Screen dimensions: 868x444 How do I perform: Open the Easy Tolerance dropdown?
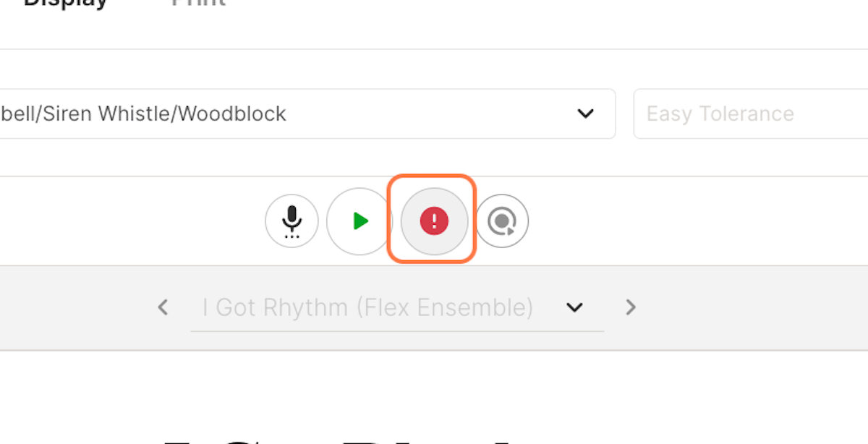(751, 114)
